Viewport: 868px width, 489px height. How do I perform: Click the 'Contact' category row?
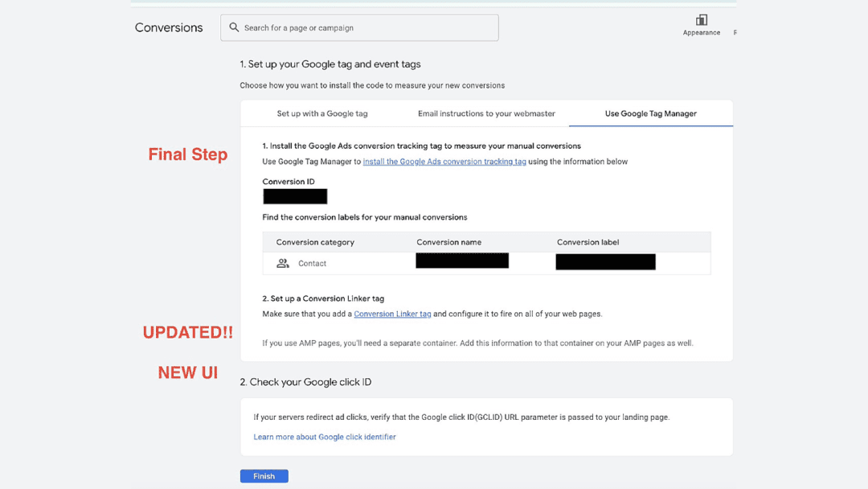(313, 263)
